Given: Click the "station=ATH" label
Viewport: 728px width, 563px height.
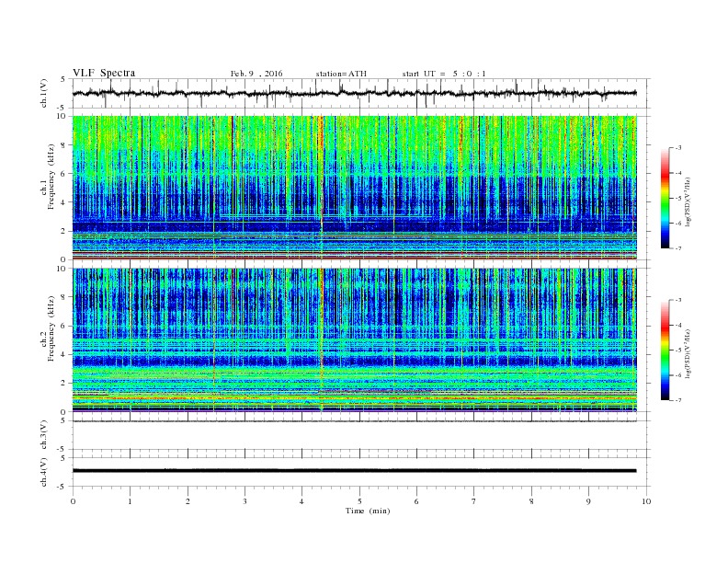Looking at the screenshot, I should click(341, 74).
